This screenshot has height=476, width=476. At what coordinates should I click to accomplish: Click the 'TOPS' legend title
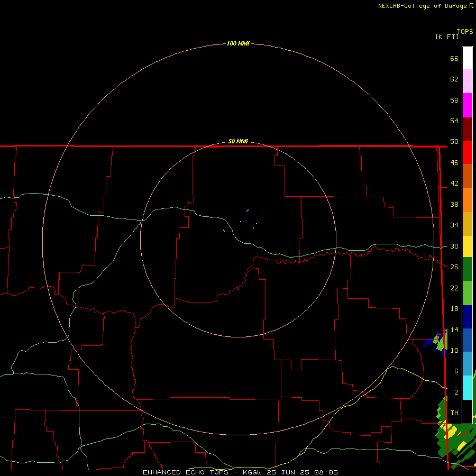[x=465, y=31]
